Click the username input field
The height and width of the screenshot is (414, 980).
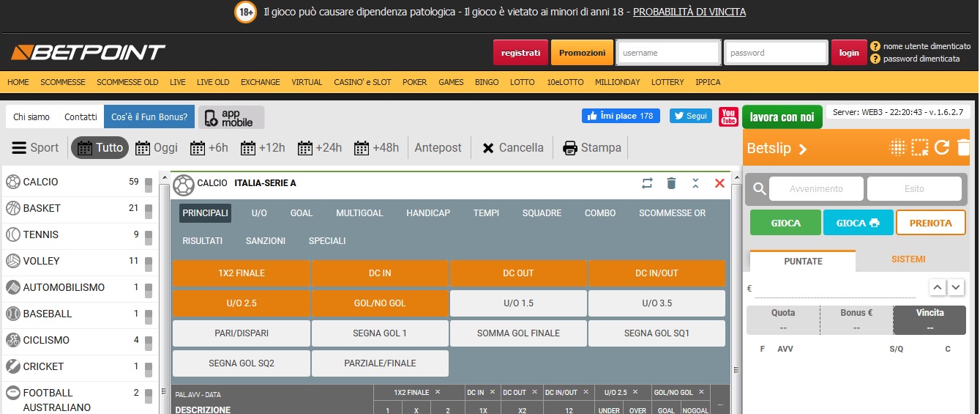(x=668, y=53)
